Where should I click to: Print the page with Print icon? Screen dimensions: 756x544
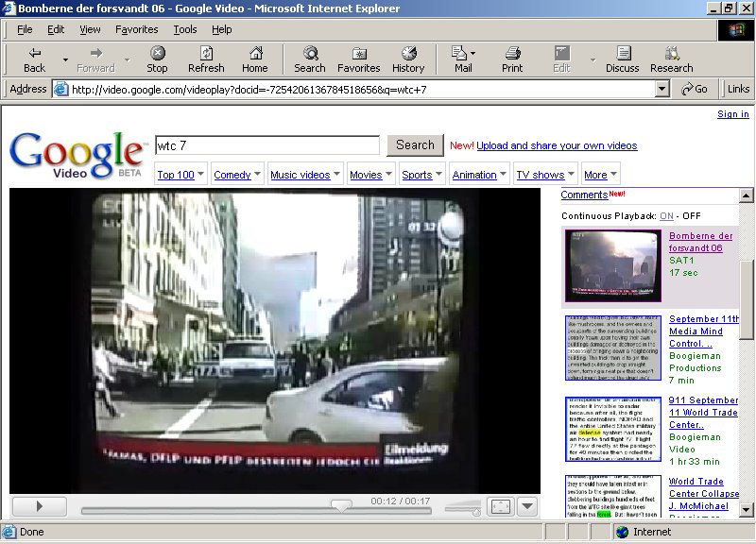[512, 59]
